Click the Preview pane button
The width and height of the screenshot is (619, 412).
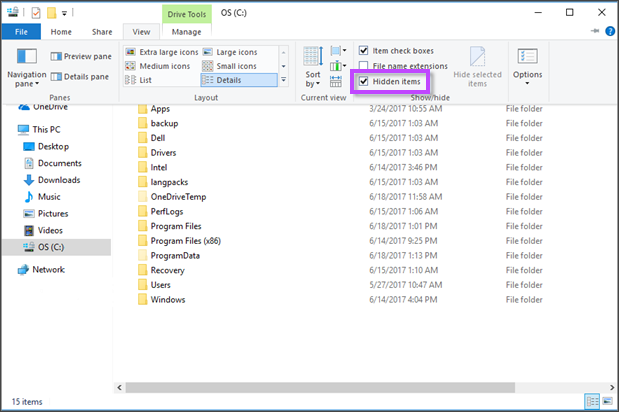click(x=86, y=57)
